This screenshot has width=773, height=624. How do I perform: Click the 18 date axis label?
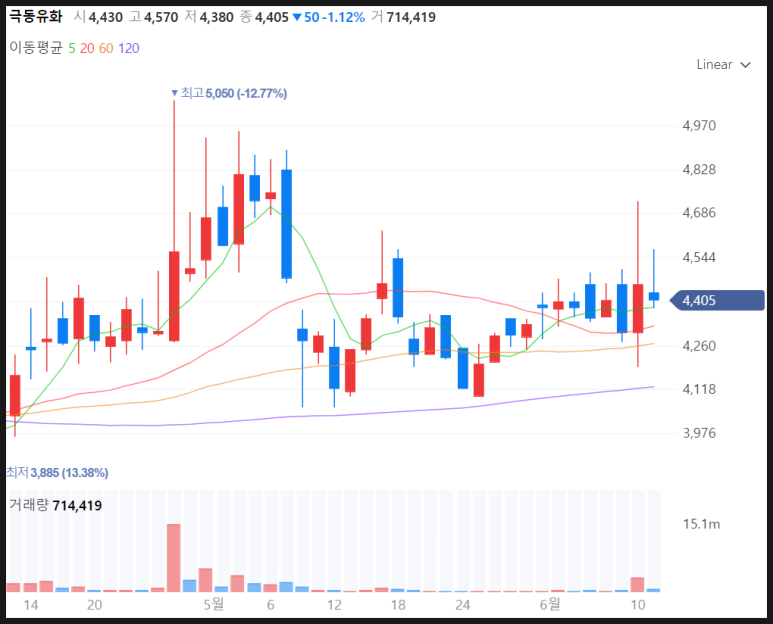tap(398, 605)
